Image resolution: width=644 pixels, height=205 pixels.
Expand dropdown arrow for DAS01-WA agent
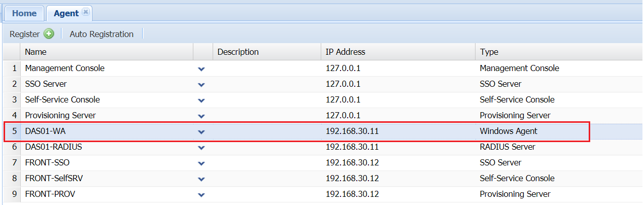tap(201, 131)
